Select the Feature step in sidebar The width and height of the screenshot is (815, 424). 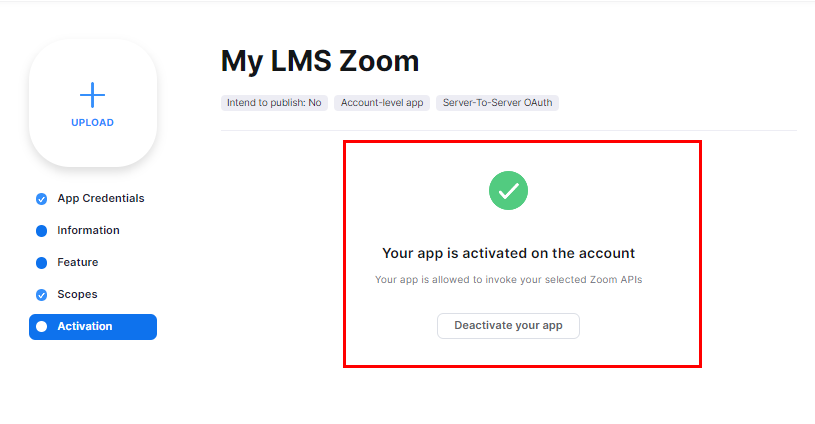click(x=77, y=262)
